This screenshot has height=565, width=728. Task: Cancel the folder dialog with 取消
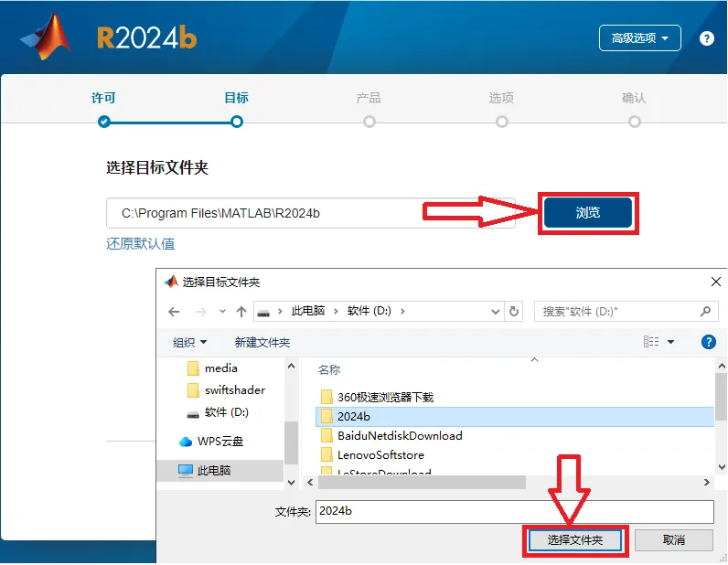[674, 540]
